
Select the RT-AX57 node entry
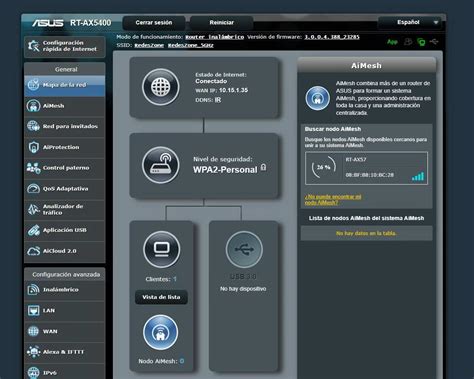coord(366,168)
